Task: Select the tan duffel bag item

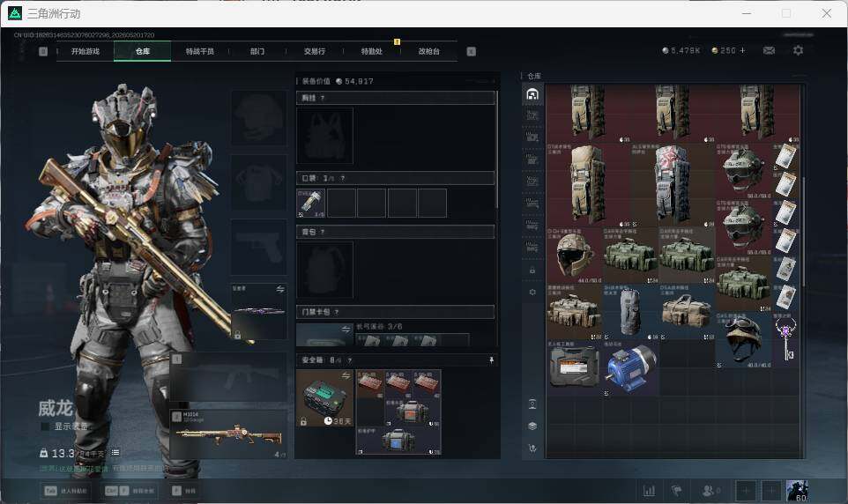Action: tap(687, 312)
